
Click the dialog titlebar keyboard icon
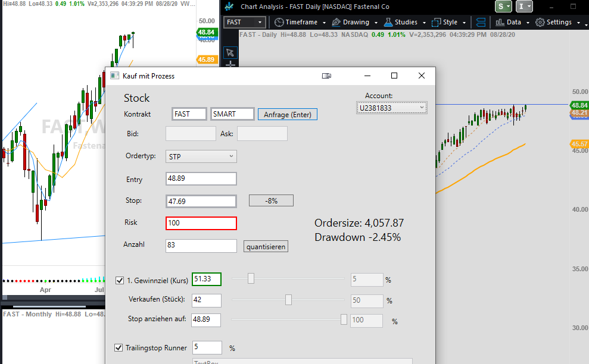click(x=326, y=76)
